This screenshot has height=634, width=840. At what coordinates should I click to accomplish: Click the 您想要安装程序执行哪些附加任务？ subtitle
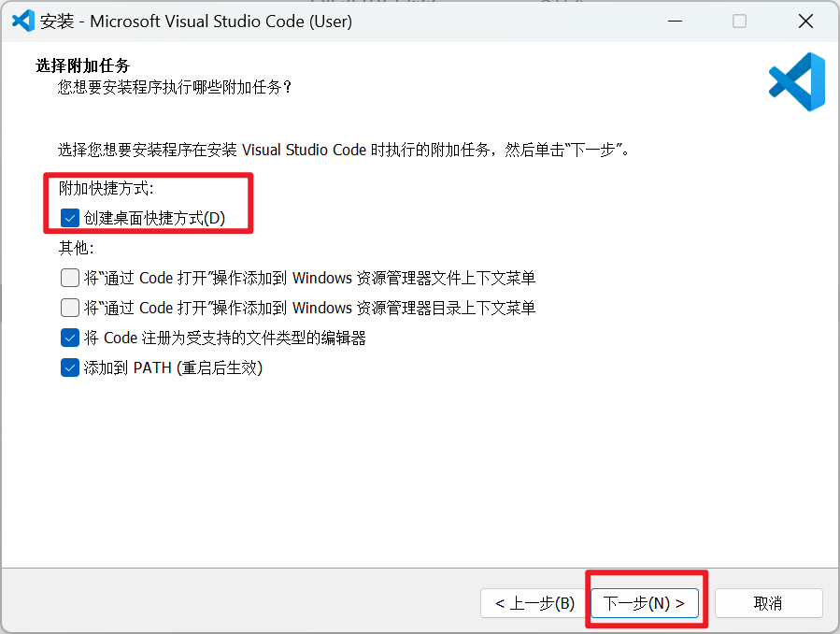[x=174, y=87]
